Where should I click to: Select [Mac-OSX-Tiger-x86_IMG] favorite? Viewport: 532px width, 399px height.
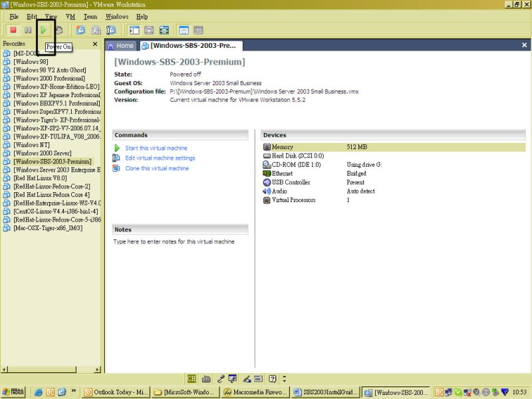tap(48, 228)
